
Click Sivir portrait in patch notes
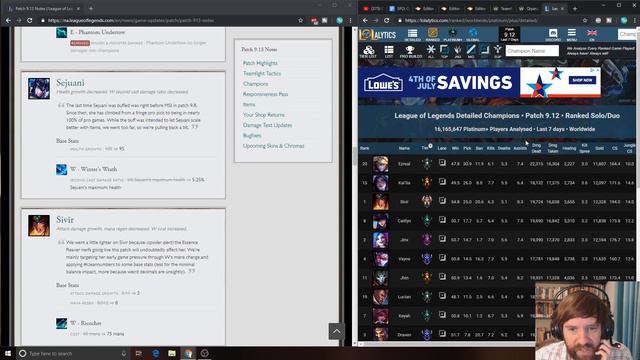(x=39, y=226)
